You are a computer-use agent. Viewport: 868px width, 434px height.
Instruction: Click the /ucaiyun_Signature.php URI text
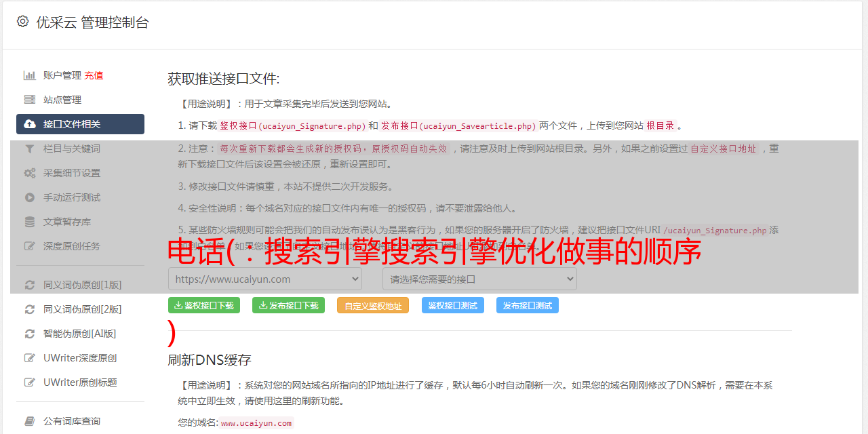pos(715,231)
